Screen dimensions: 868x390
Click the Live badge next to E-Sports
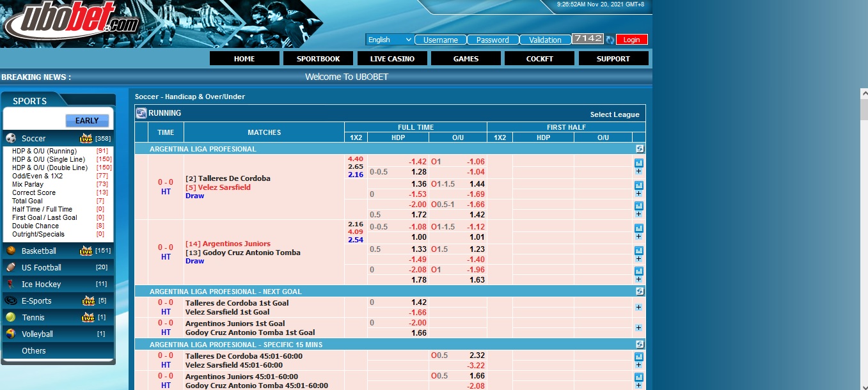pos(88,300)
